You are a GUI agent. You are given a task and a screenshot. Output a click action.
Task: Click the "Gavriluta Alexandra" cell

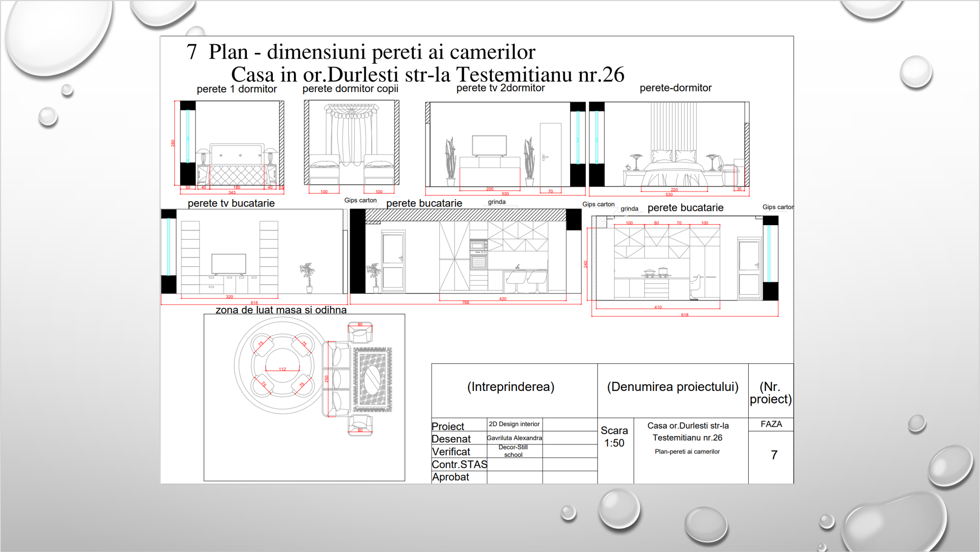click(514, 438)
